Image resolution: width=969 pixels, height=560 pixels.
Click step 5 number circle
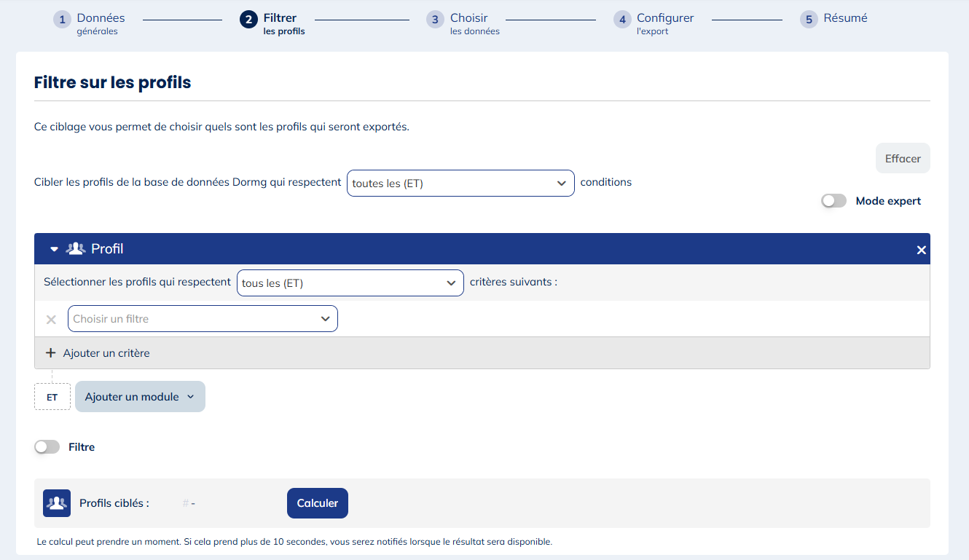pos(809,20)
